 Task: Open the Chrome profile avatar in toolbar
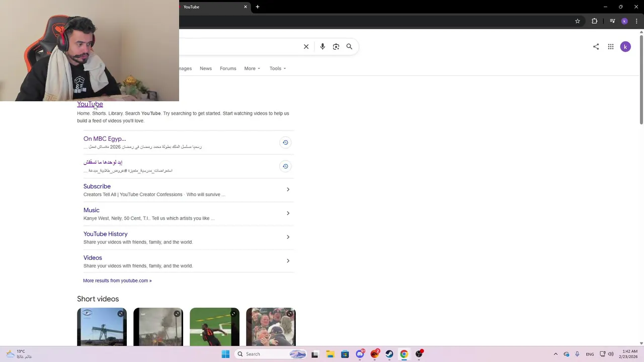(x=624, y=21)
